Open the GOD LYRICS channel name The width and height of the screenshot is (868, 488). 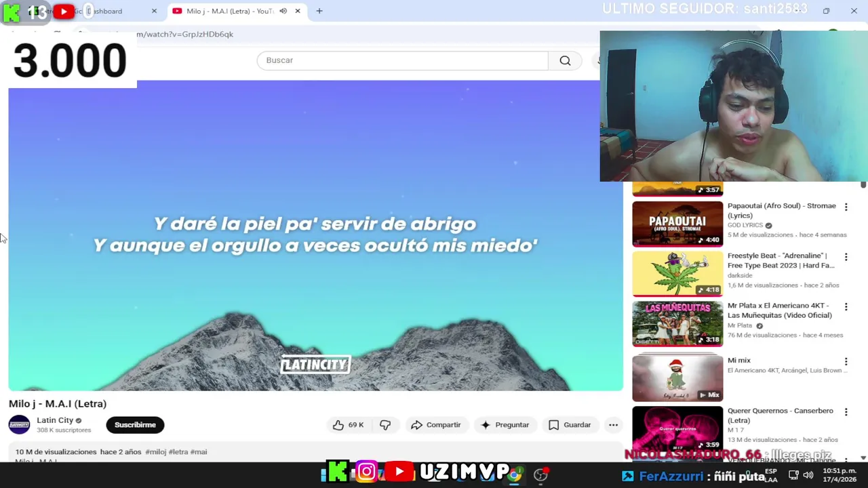pos(745,225)
